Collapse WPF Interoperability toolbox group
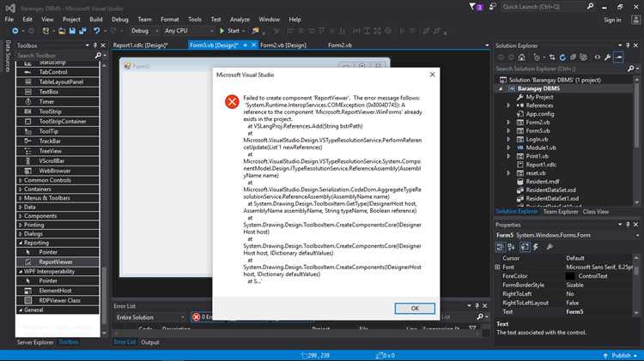This screenshot has height=361, width=644. 20,271
